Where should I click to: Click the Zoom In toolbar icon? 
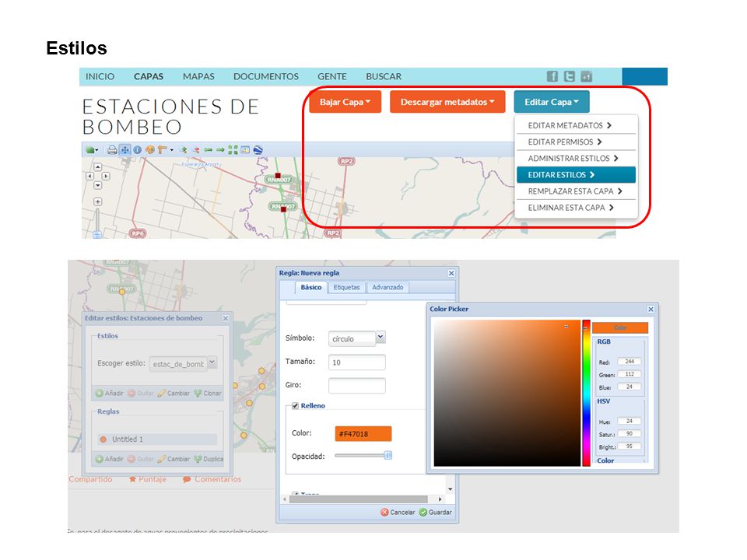[184, 150]
